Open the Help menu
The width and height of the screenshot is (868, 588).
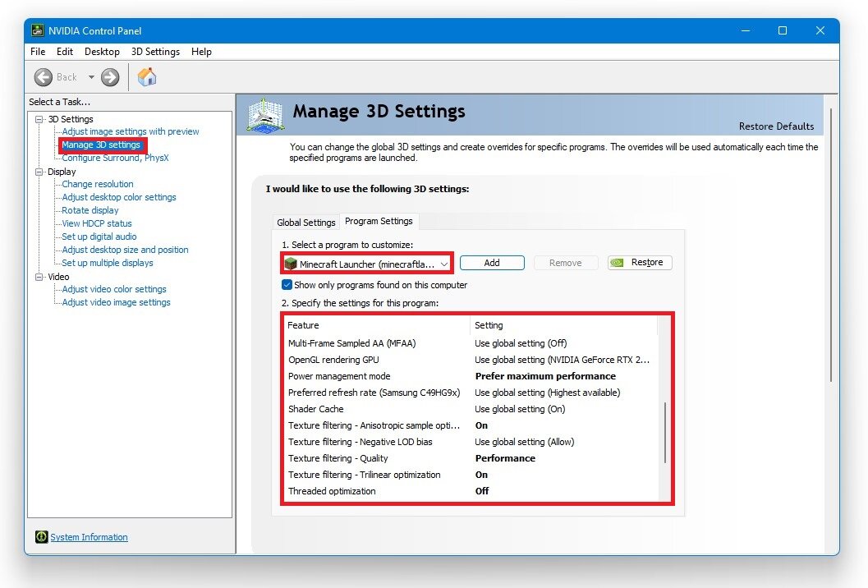coord(201,51)
